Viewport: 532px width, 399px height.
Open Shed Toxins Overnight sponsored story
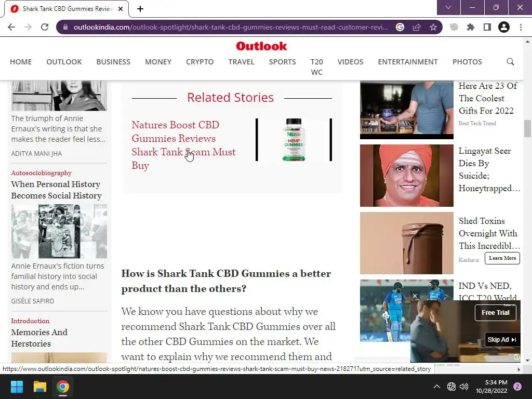pos(489,233)
